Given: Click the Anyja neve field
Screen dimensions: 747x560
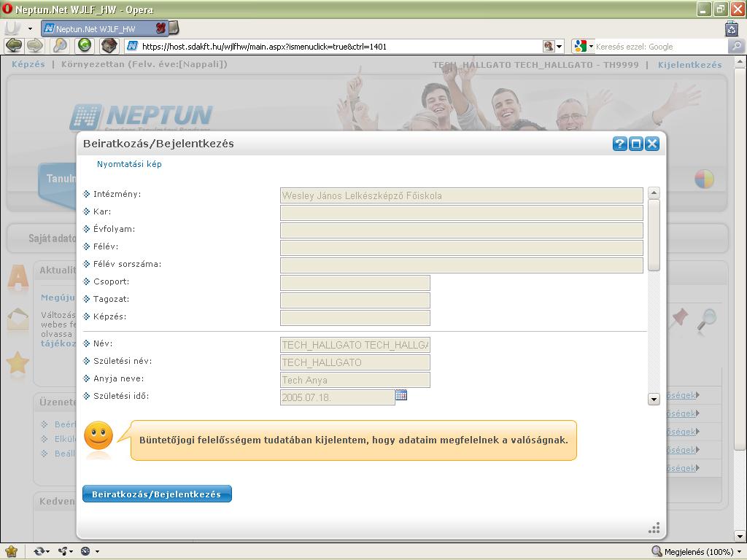Looking at the screenshot, I should 355,380.
